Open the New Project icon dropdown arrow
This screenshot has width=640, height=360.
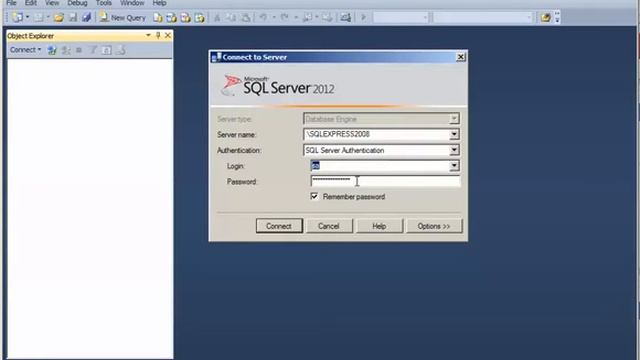[27, 18]
